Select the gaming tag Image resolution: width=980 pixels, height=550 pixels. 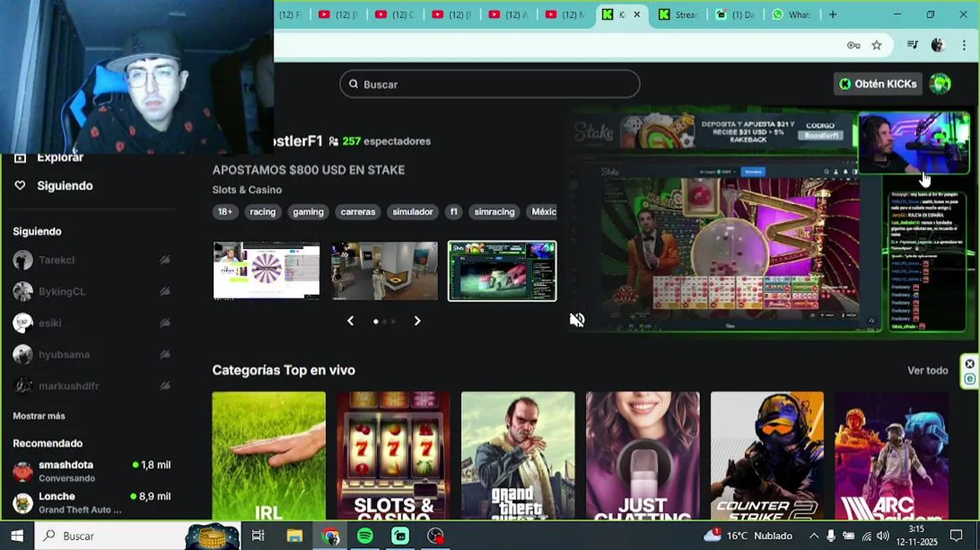click(308, 212)
